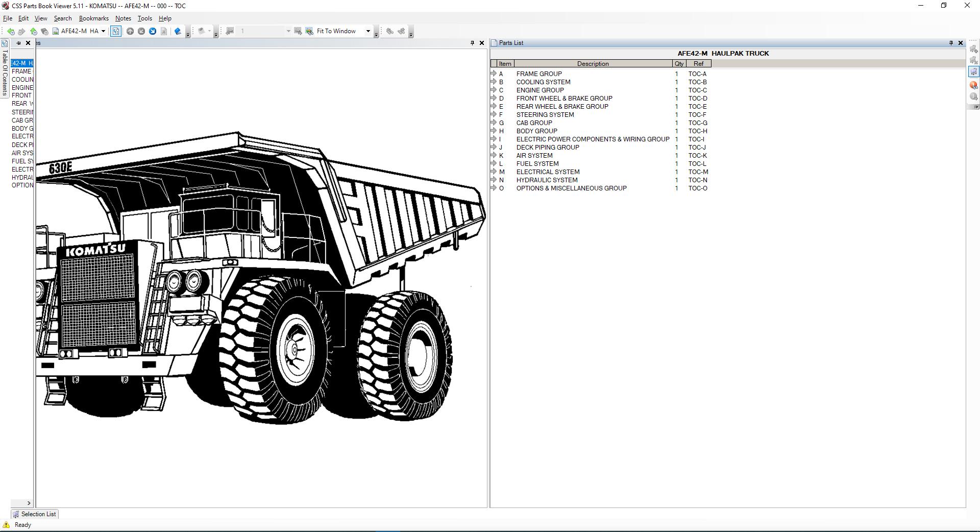Click the gray previous page up arrow

click(x=130, y=31)
